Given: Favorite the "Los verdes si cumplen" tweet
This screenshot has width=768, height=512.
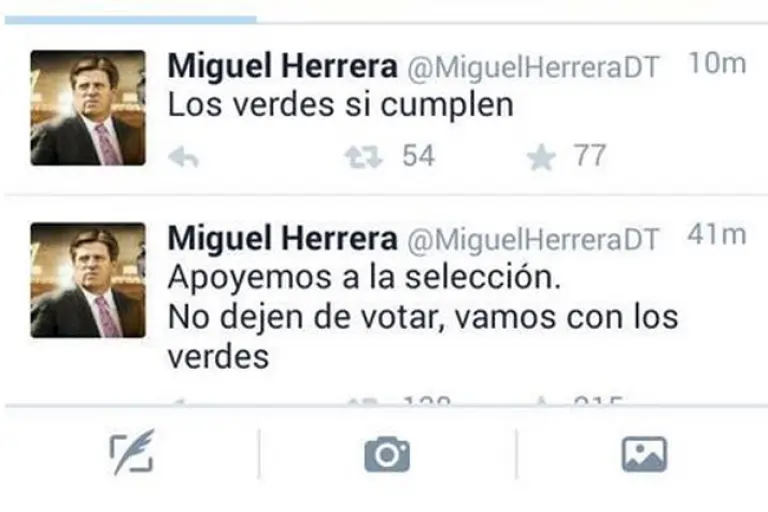Looking at the screenshot, I should [541, 158].
